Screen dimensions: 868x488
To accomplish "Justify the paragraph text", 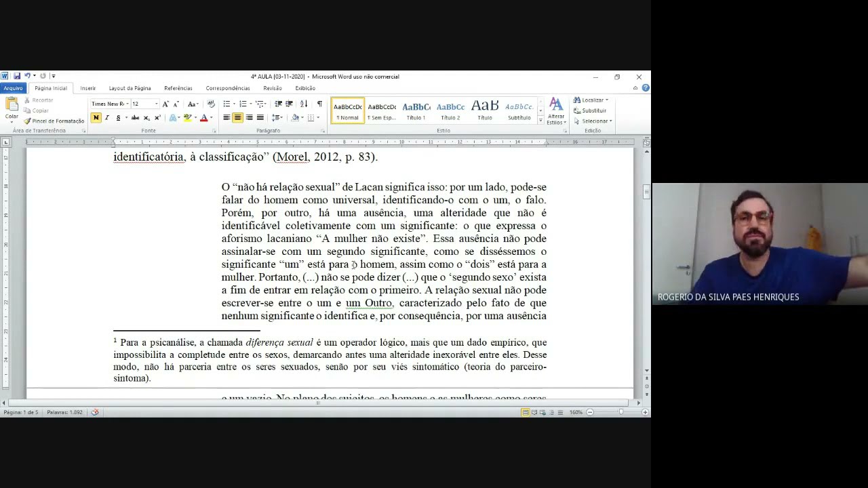I will coord(260,118).
